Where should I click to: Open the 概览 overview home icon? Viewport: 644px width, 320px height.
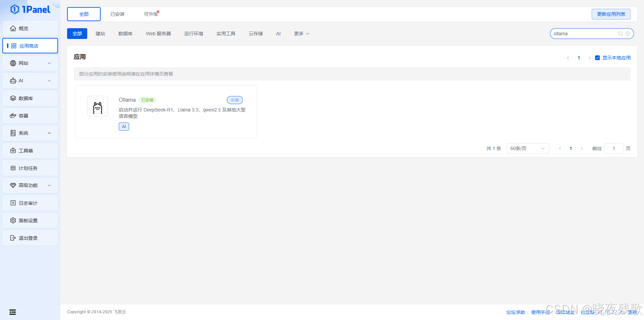coord(13,29)
